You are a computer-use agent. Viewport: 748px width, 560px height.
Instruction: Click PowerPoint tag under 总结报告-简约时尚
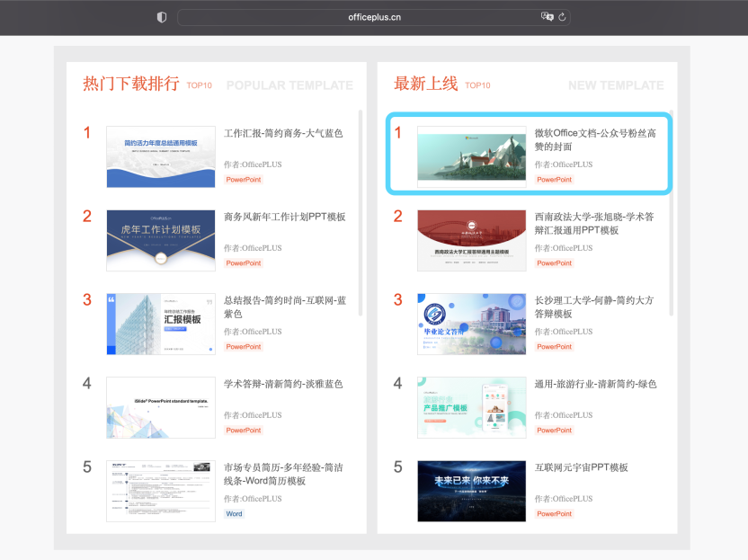(244, 346)
